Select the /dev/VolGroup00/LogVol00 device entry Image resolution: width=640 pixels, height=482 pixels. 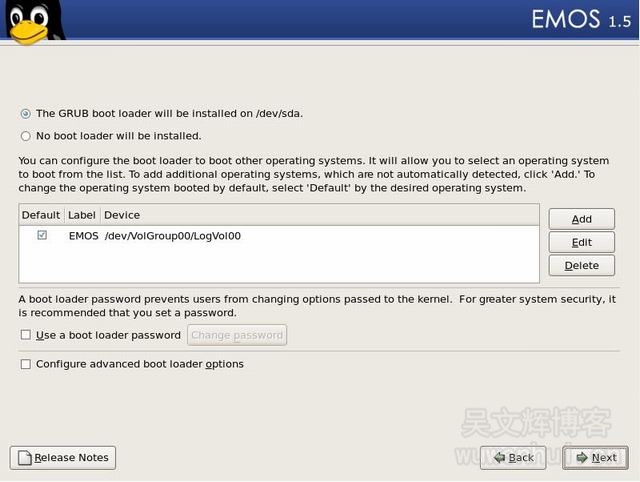172,237
